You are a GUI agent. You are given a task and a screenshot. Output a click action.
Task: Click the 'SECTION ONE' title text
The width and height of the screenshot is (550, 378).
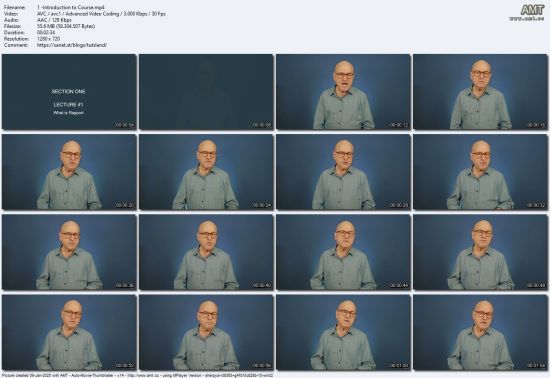click(x=68, y=92)
